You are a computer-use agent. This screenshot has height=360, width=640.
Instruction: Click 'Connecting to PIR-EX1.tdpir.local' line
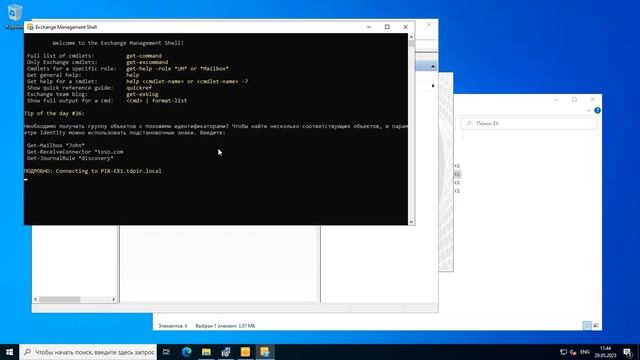tap(93, 171)
